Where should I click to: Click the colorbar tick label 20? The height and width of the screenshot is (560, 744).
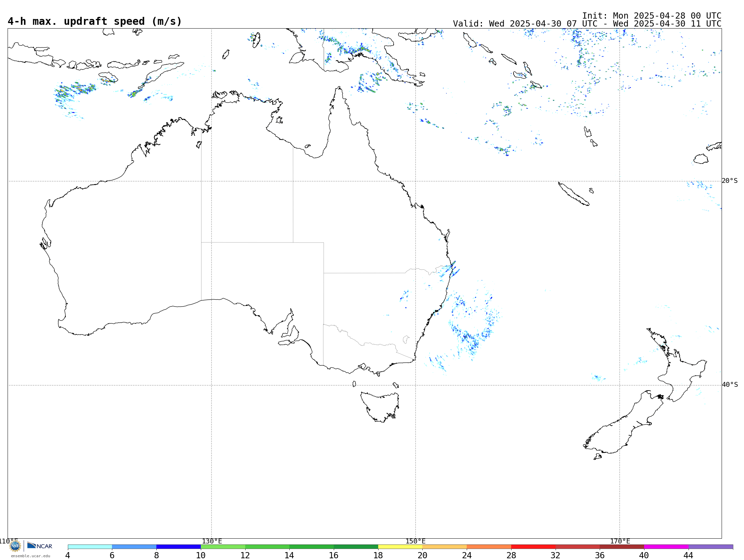(422, 556)
